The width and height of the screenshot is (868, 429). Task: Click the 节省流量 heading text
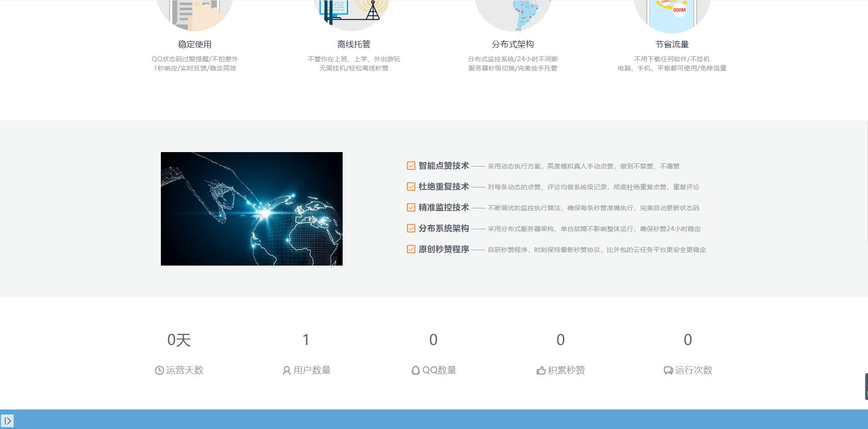(672, 44)
